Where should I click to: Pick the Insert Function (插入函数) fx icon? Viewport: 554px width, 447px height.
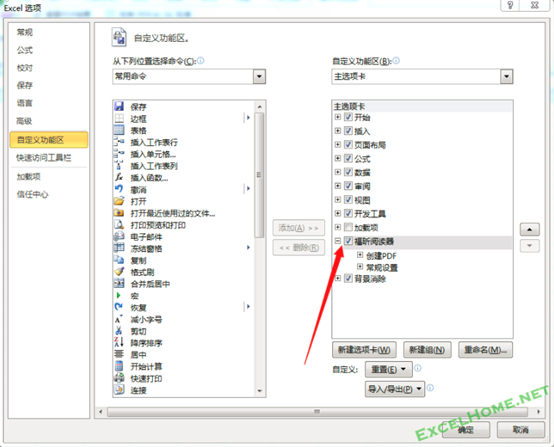[119, 177]
